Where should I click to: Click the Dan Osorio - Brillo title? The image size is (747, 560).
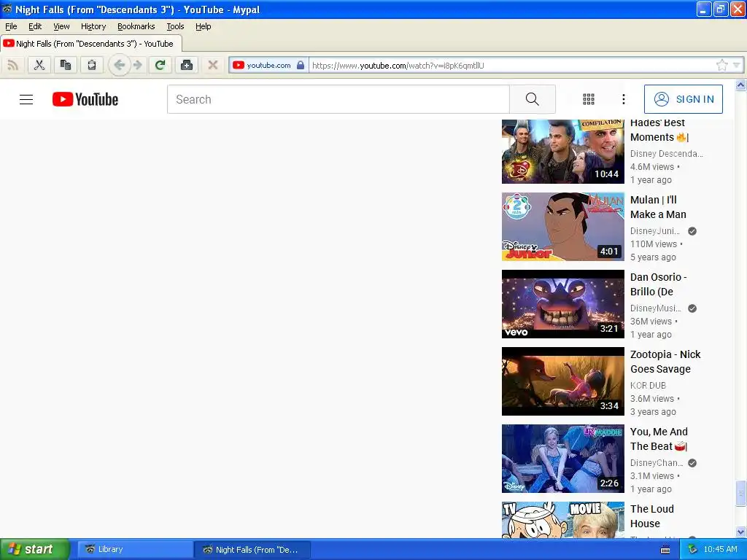658,284
